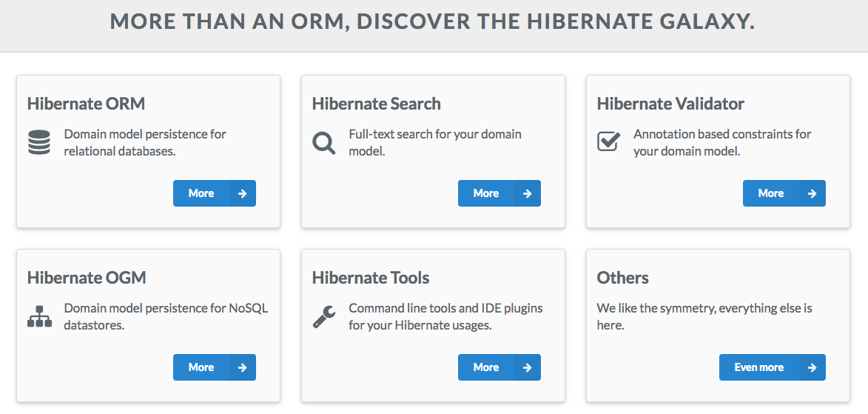Screen dimensions: 868x414
Task: Click the wrench icon in Hibernate Tools card
Action: [324, 317]
